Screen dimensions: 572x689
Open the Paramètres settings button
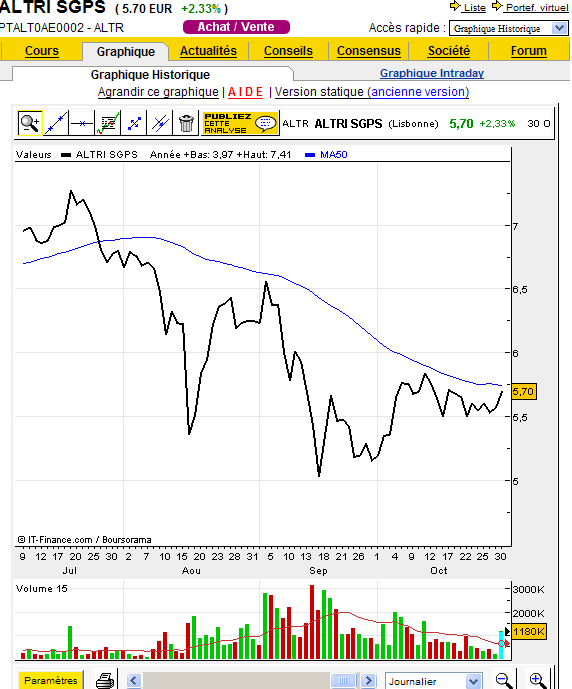(x=50, y=681)
